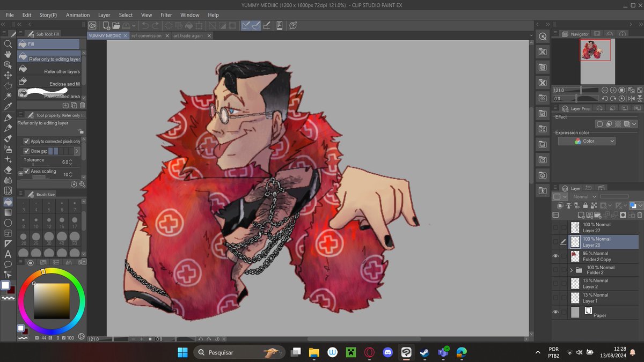Screen dimensions: 644x362
Task: Select the Zoom magnifier tool
Action: [8, 44]
